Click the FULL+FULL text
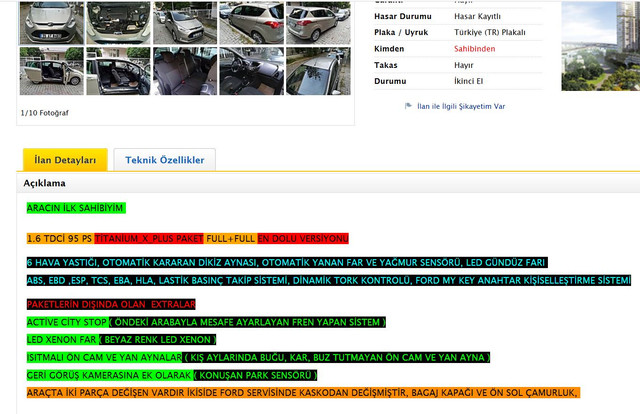 [x=230, y=238]
